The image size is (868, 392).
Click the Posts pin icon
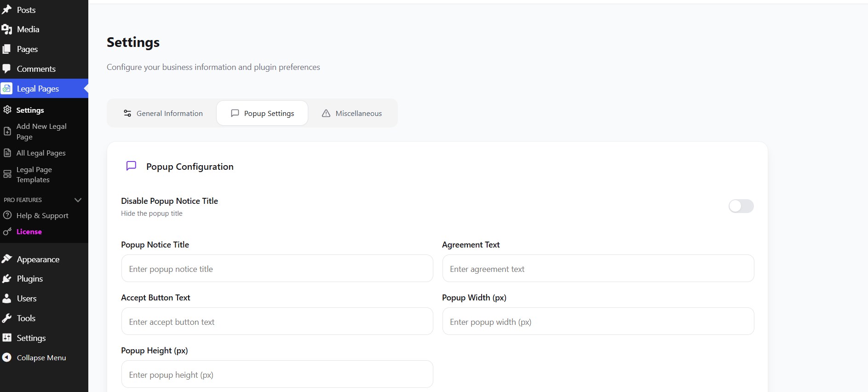tap(6, 10)
